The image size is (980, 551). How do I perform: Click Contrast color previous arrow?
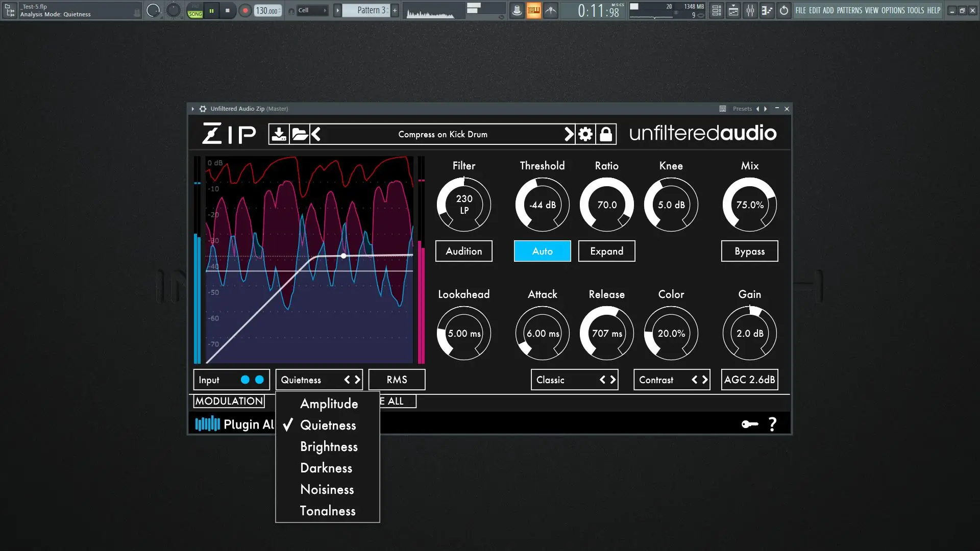tap(694, 380)
